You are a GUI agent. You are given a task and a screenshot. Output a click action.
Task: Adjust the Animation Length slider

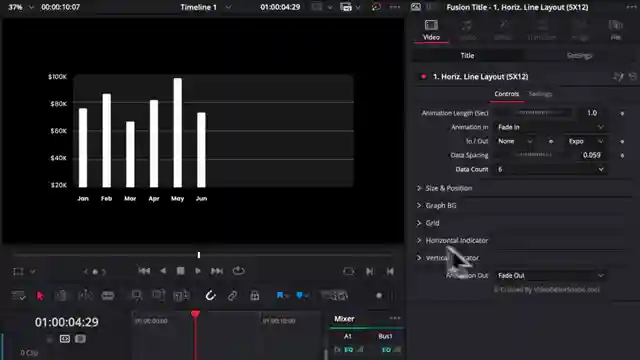pos(533,113)
